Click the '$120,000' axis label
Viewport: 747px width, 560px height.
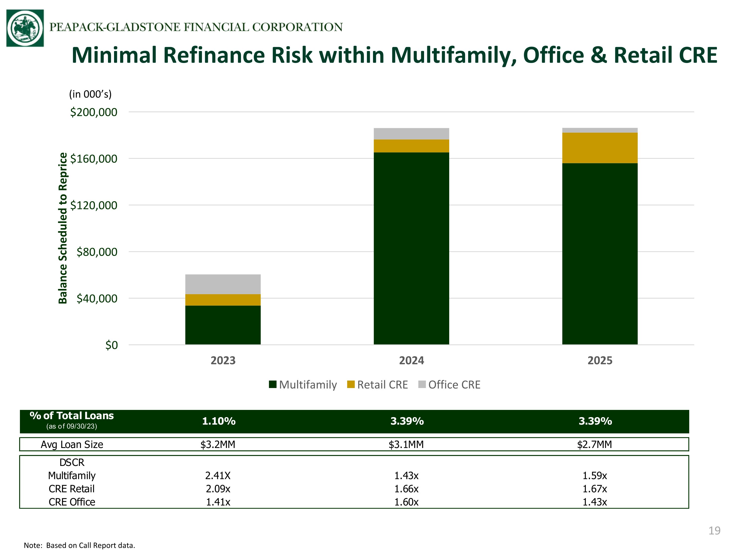click(94, 206)
